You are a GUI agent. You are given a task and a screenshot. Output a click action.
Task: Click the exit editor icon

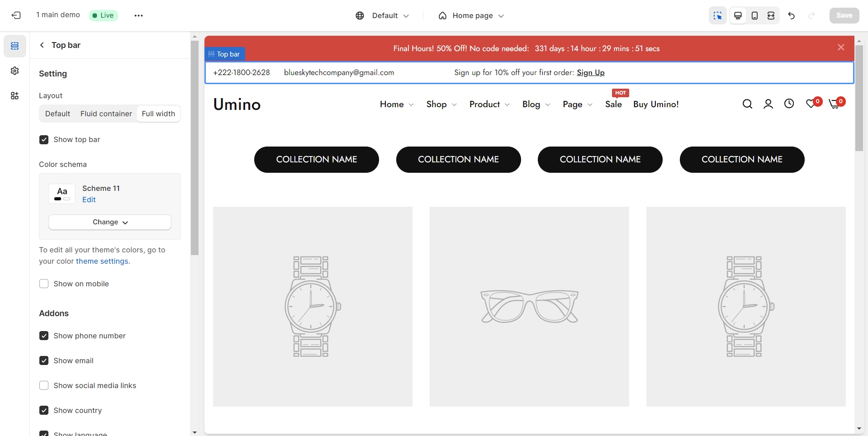[x=16, y=15]
